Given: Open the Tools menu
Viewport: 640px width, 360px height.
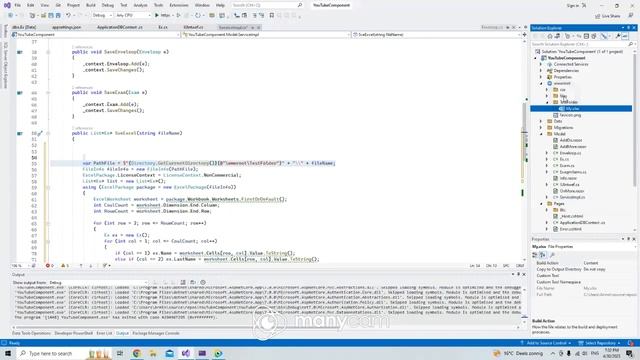Looking at the screenshot, I should pyautogui.click(x=158, y=5).
